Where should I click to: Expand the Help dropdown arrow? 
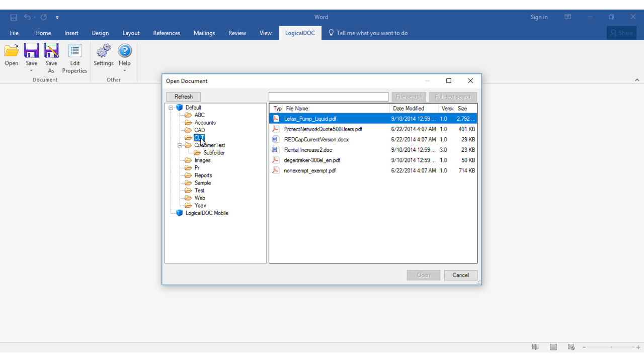125,71
